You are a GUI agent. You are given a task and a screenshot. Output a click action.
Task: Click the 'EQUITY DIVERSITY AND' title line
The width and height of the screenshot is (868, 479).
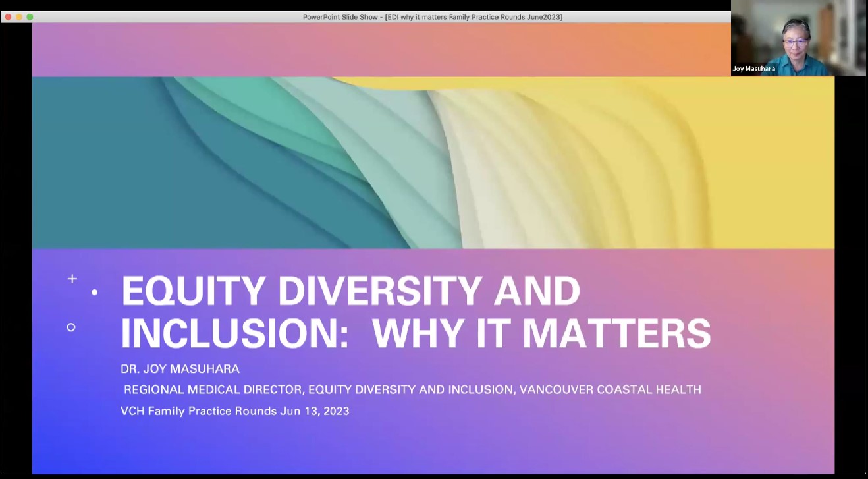click(x=350, y=291)
